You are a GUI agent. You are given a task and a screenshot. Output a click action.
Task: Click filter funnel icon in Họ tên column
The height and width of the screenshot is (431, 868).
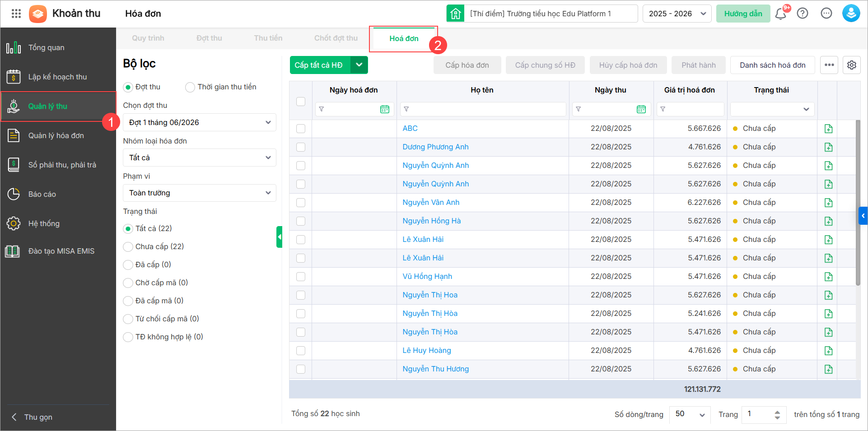pos(406,109)
